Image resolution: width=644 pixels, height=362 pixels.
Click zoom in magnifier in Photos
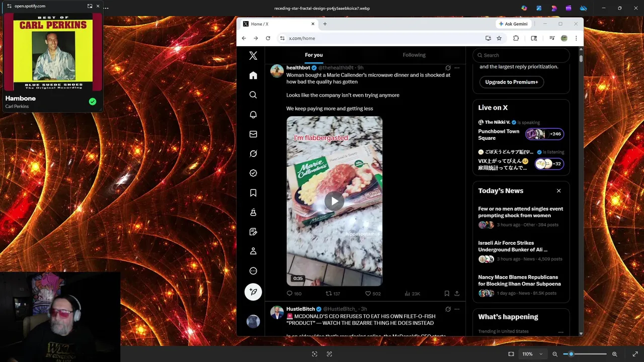tap(614, 354)
